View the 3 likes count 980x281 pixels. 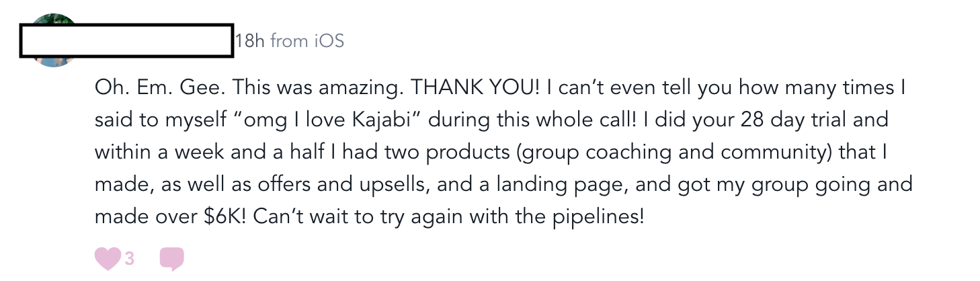pyautogui.click(x=129, y=258)
